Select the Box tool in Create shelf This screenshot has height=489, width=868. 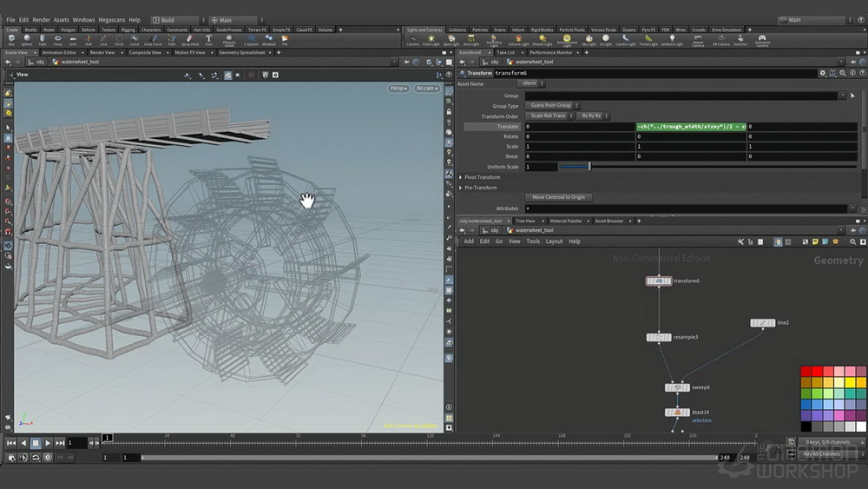tap(11, 40)
